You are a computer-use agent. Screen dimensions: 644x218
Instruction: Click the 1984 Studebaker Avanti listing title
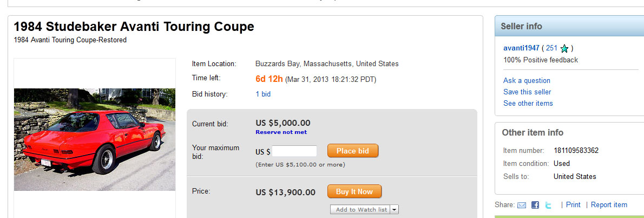point(134,27)
